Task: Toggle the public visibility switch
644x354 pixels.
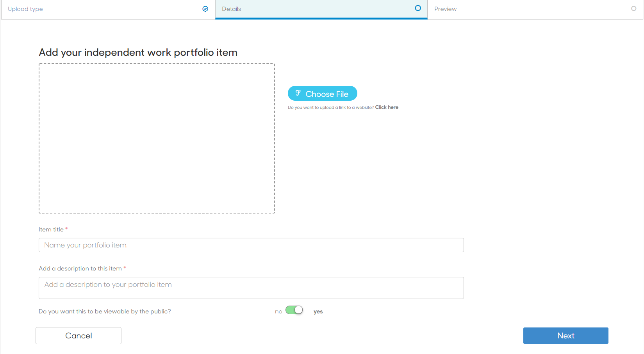Action: 294,310
